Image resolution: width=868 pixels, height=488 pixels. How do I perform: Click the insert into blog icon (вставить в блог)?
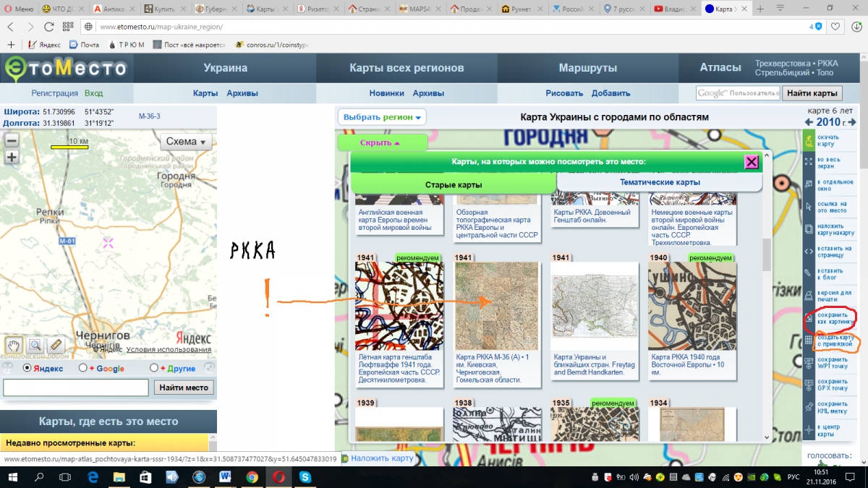[809, 273]
